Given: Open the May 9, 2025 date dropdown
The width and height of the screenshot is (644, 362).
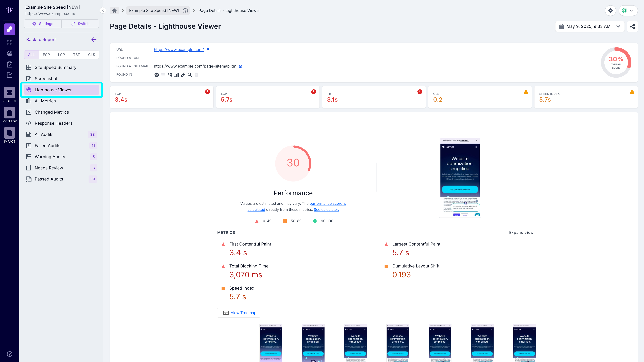Looking at the screenshot, I should [590, 26].
